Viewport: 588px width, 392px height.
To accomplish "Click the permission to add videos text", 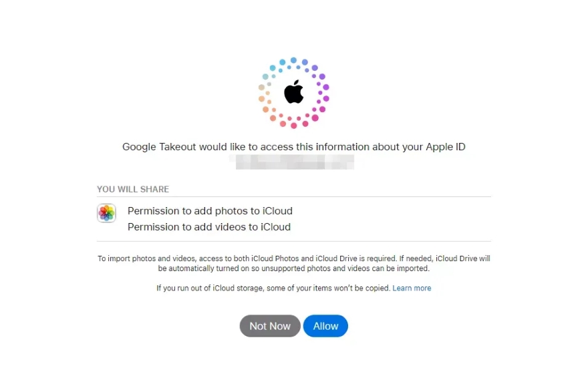I will point(208,226).
